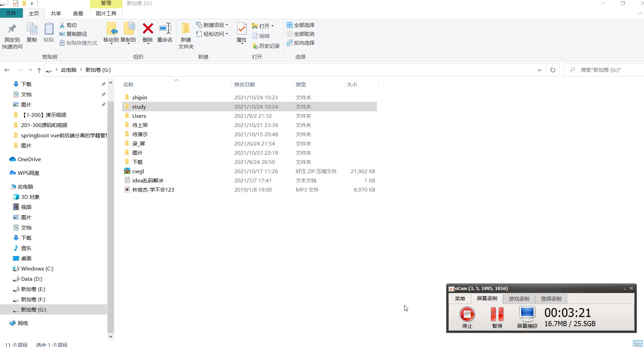Screen dimensions: 644x347
Task: Select the 林俊杰-学不会123 MP3 file
Action: click(249, 190)
